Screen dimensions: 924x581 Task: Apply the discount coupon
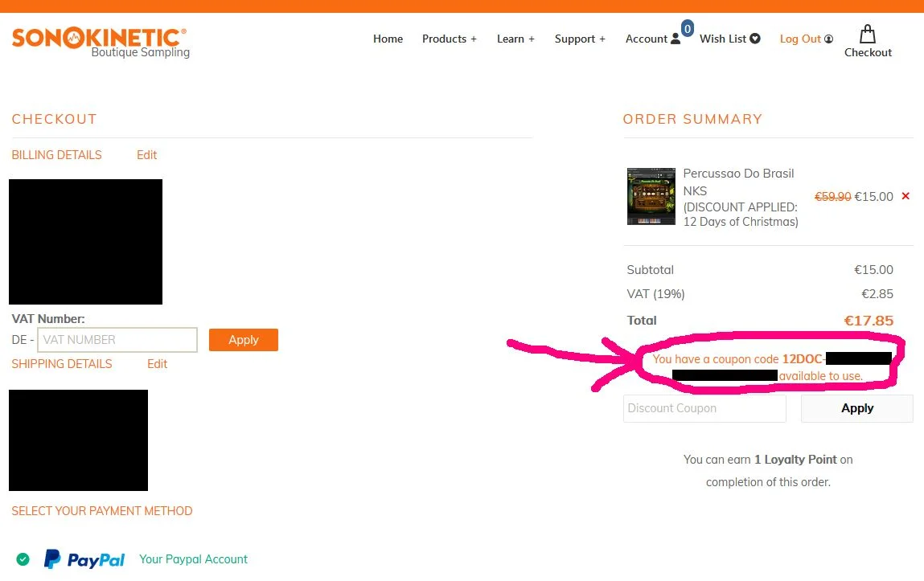pyautogui.click(x=856, y=408)
